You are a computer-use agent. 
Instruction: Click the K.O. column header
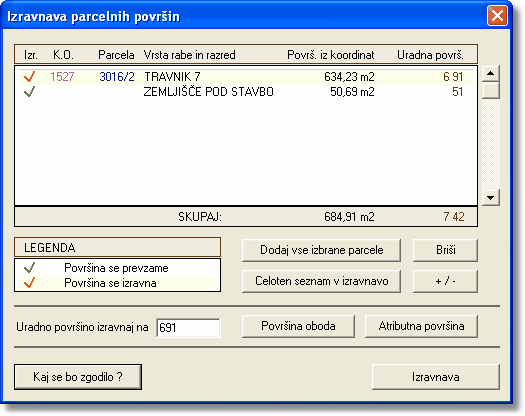63,55
